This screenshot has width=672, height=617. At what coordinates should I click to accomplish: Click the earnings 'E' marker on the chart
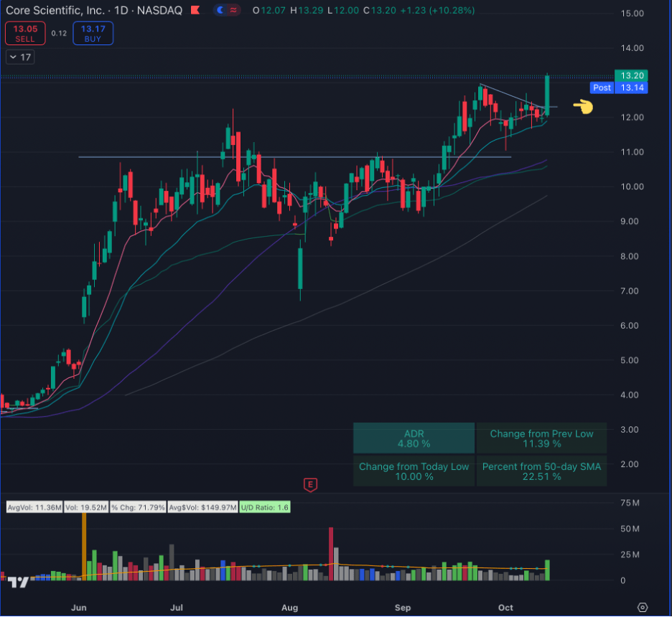(x=309, y=485)
